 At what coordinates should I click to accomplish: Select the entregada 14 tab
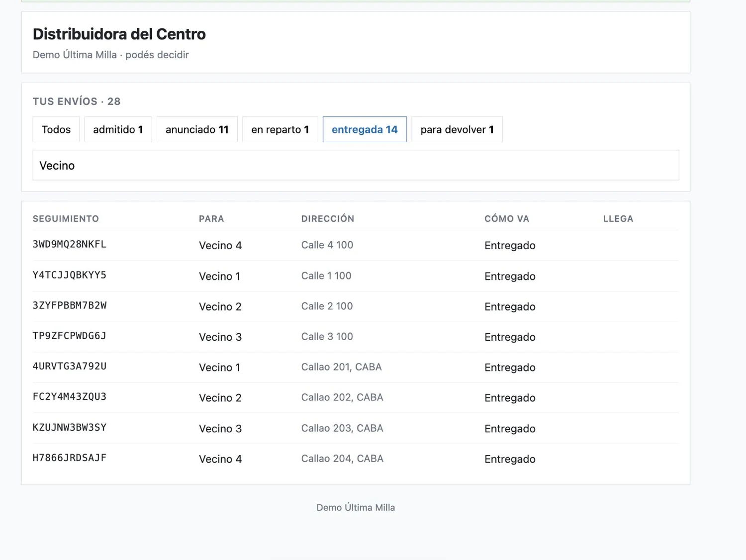pyautogui.click(x=365, y=129)
